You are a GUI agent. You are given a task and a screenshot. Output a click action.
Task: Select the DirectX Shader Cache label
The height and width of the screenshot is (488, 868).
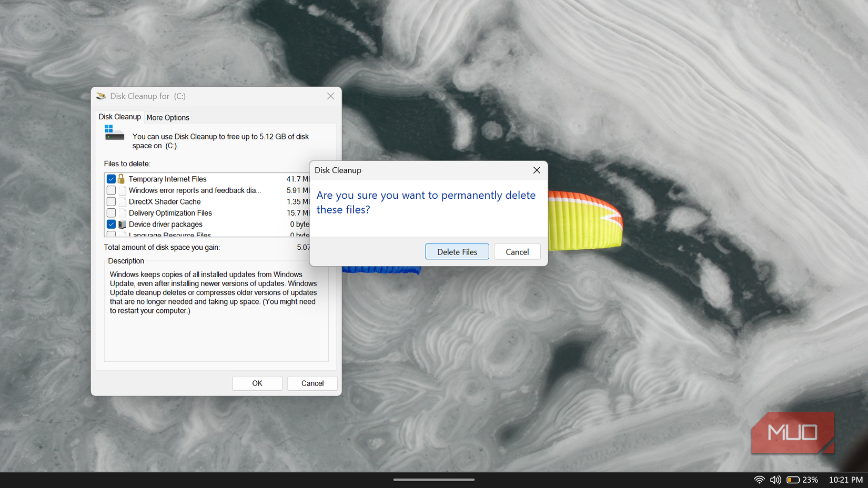point(165,202)
